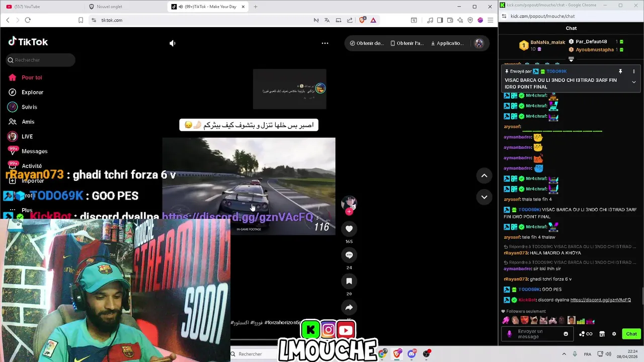This screenshot has width=644, height=362.
Task: Open the browser hamburger menu
Action: point(490,20)
